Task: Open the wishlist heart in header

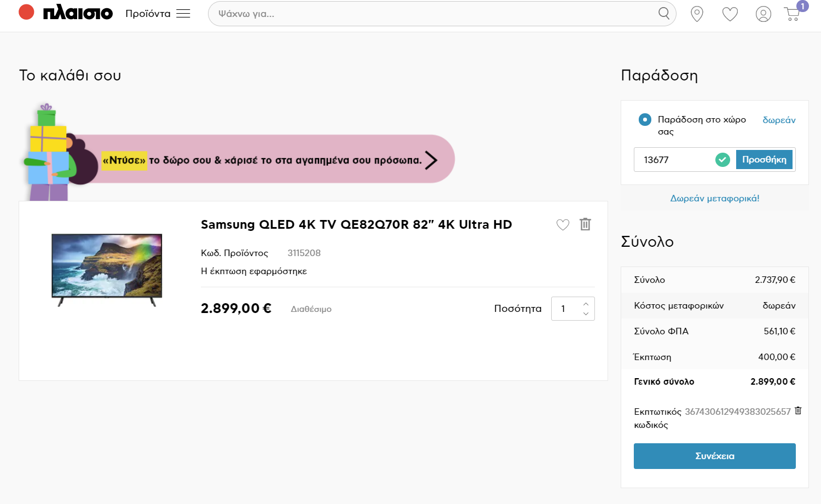Action: click(x=730, y=14)
